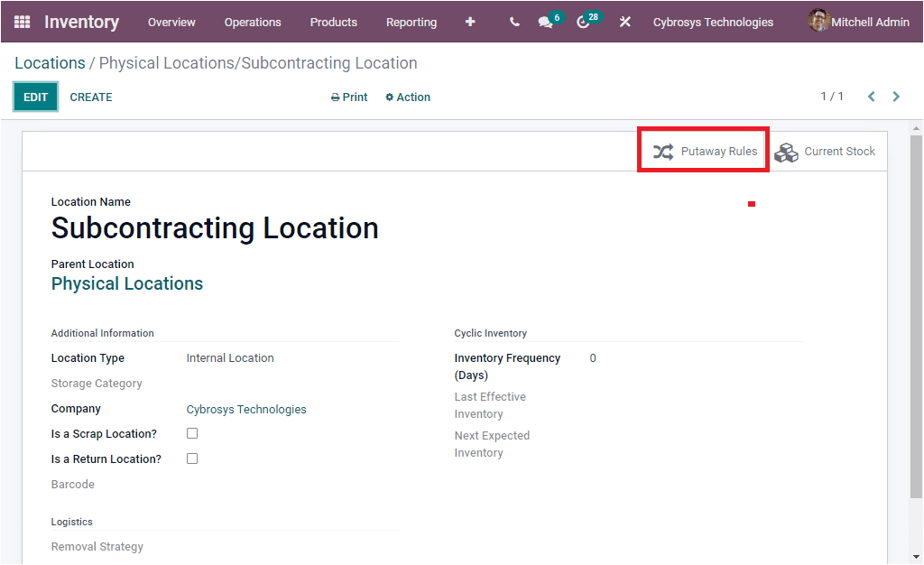This screenshot has width=924, height=565.
Task: View Current Stock for this location
Action: (826, 152)
